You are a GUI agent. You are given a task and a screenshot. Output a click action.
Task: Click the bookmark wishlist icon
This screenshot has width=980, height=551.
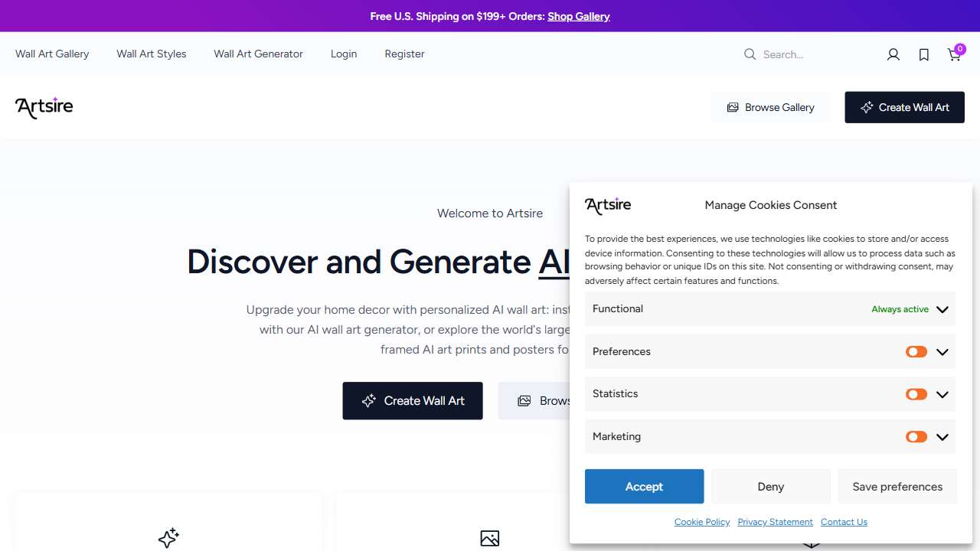[924, 54]
